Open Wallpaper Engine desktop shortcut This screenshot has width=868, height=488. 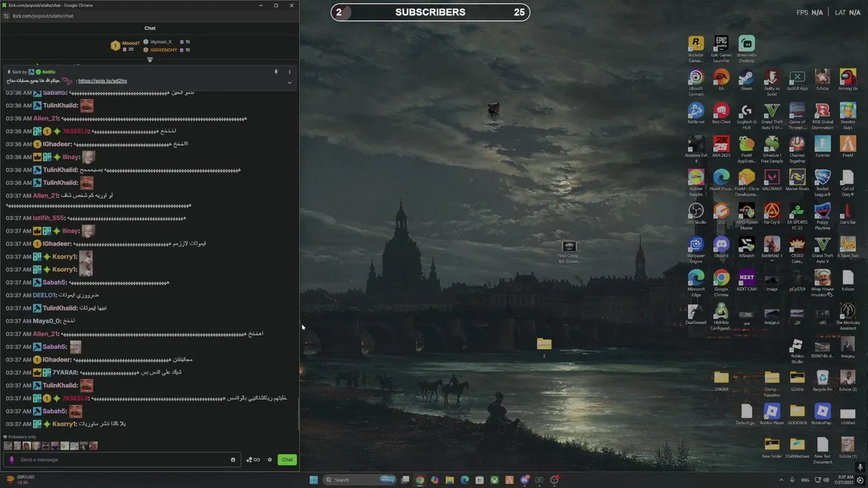pos(696,250)
